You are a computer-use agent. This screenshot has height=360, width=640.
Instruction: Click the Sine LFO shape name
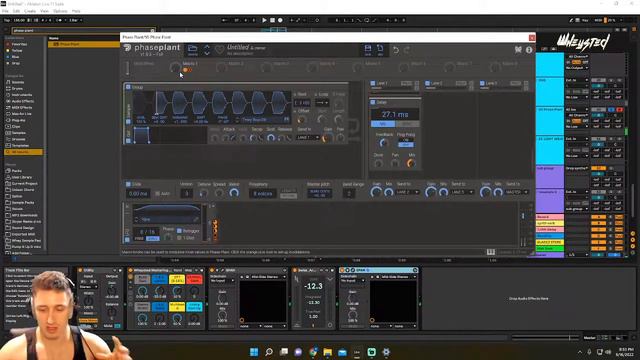(x=146, y=220)
